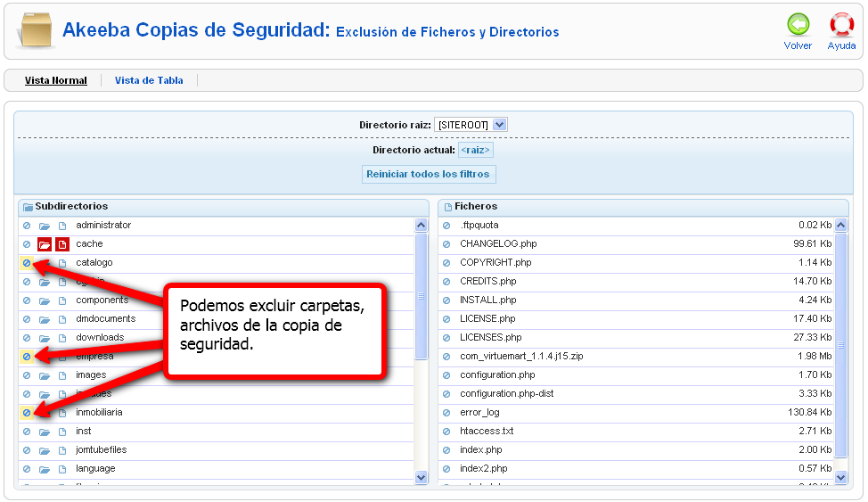
Task: Open the jomtubefiles subdirectory
Action: pyautogui.click(x=102, y=449)
